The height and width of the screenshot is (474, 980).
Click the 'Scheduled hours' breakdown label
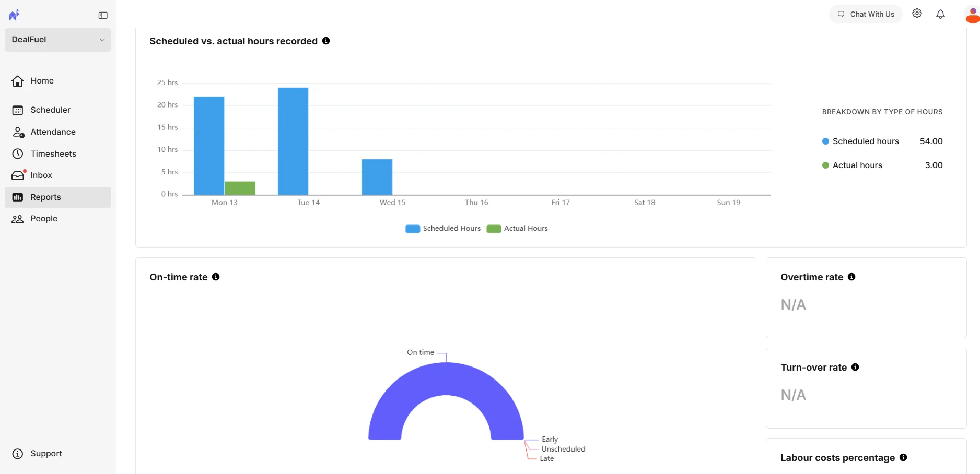[x=866, y=141]
